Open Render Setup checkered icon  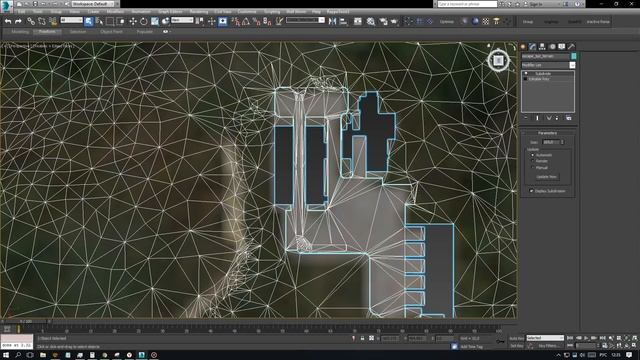coord(486,21)
